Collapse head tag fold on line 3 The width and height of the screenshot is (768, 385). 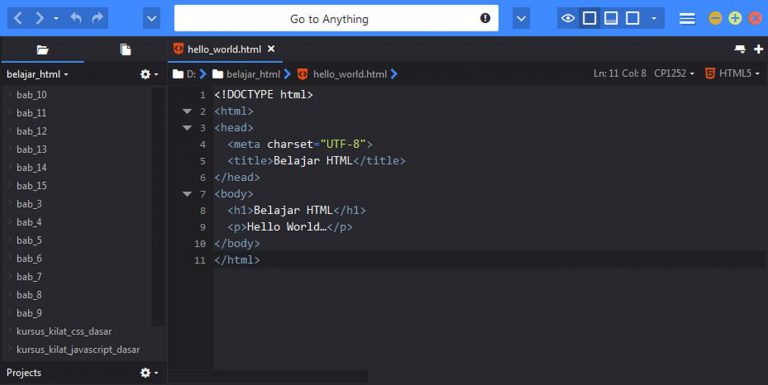[x=187, y=128]
